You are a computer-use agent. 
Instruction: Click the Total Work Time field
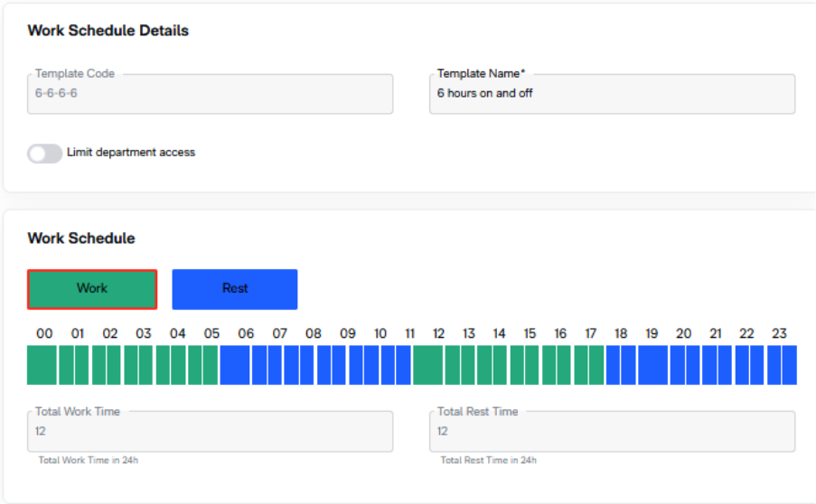tap(210, 432)
